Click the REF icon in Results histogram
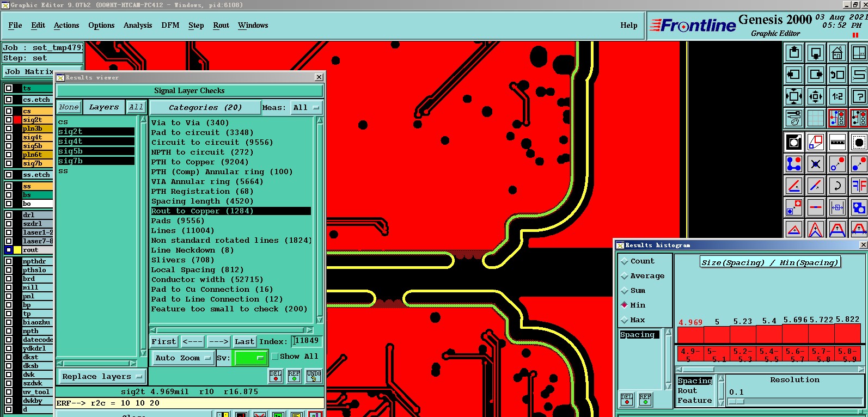This screenshot has height=417, width=868. pyautogui.click(x=645, y=400)
